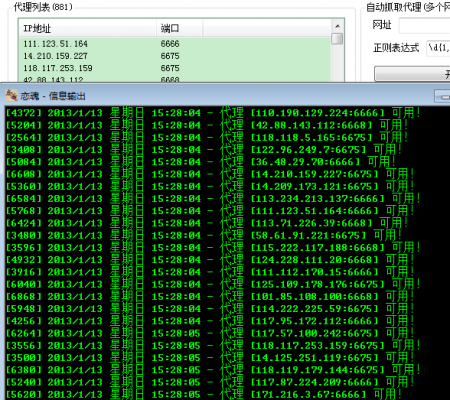Click port 6675 beside 14.210.159.227
This screenshot has height=400, width=450.
(170, 56)
